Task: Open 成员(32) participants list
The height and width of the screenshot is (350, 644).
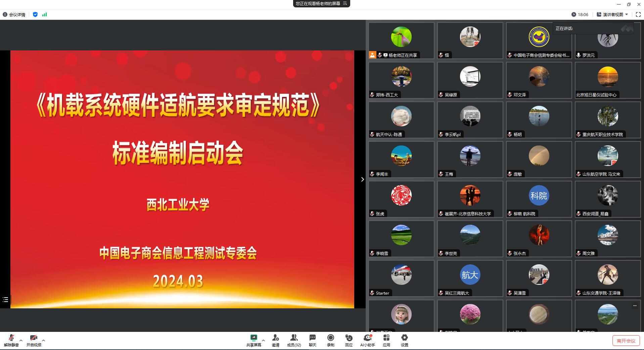Action: (x=294, y=340)
